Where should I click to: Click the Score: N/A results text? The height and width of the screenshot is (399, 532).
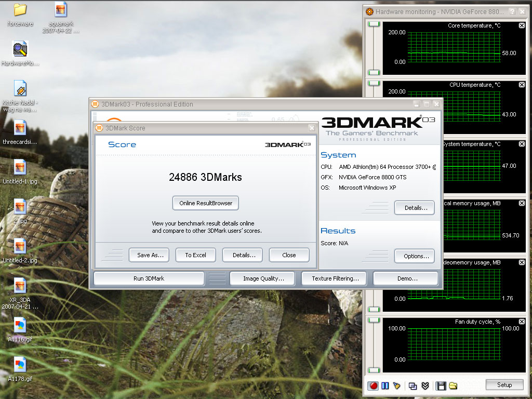[x=335, y=243]
